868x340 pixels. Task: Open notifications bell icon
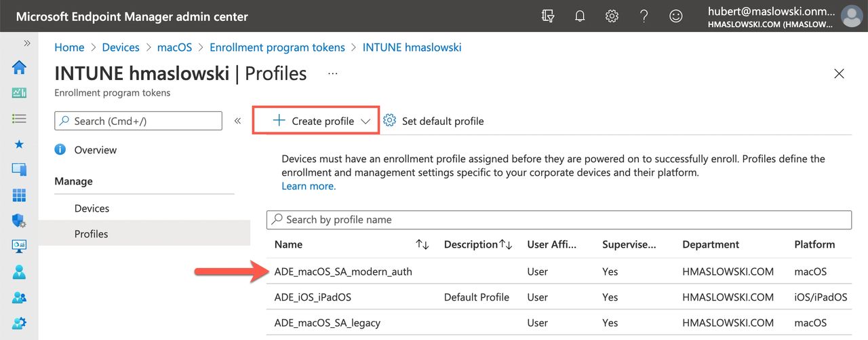coord(580,16)
